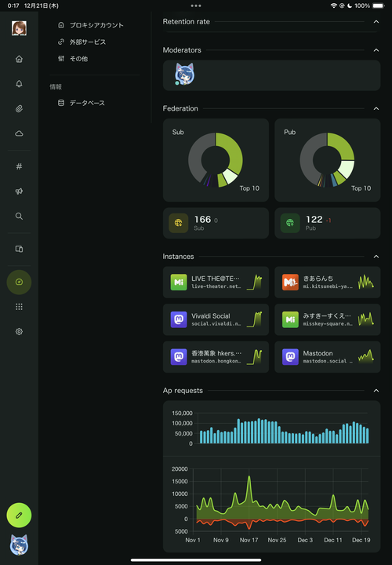Open the account switcher avatar at sidebar bottom
The height and width of the screenshot is (565, 392).
pyautogui.click(x=19, y=545)
